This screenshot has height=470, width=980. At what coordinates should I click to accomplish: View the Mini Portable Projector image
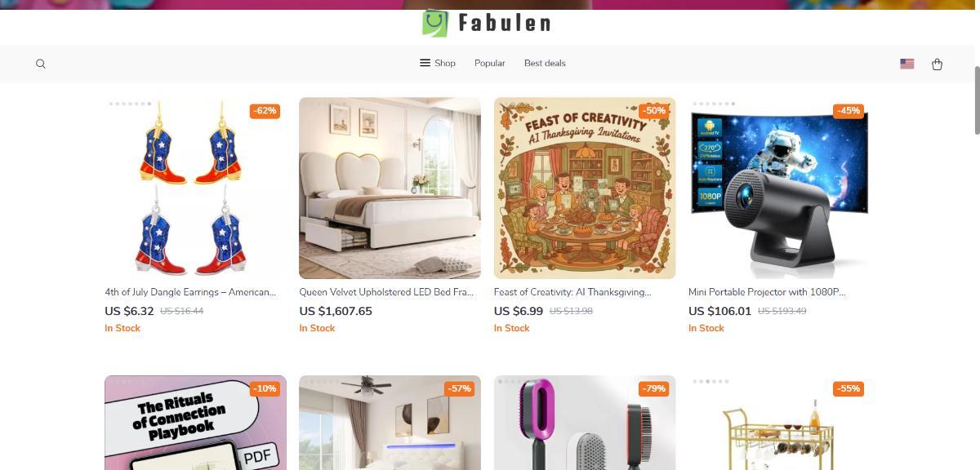coord(779,188)
